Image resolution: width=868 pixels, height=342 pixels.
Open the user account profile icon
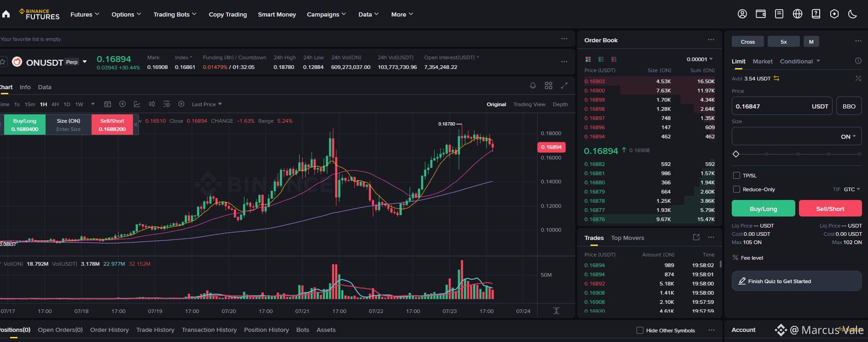pos(742,14)
